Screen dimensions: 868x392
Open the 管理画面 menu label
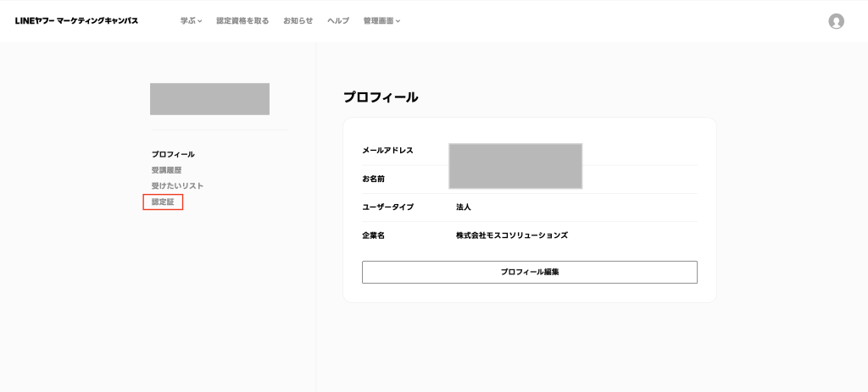tap(378, 20)
